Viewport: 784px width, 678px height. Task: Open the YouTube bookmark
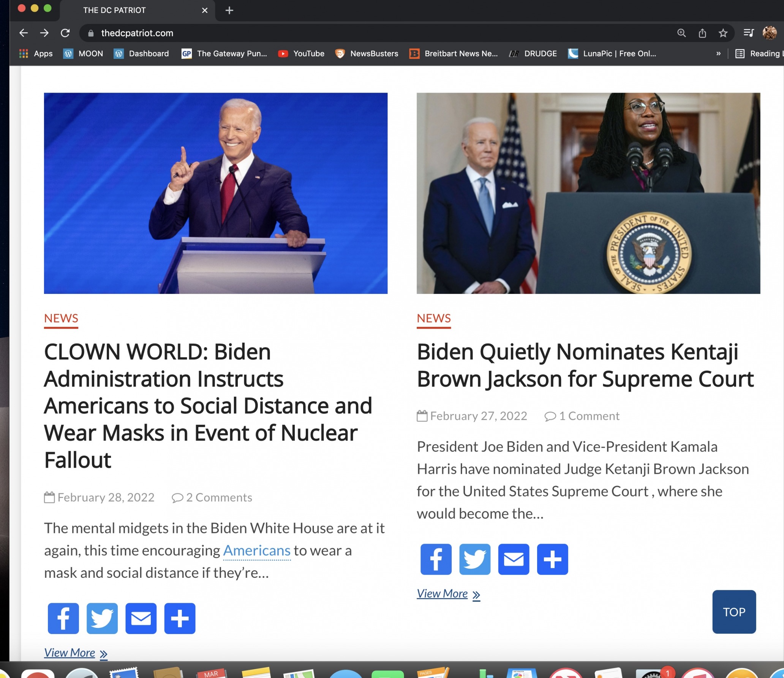coord(301,54)
